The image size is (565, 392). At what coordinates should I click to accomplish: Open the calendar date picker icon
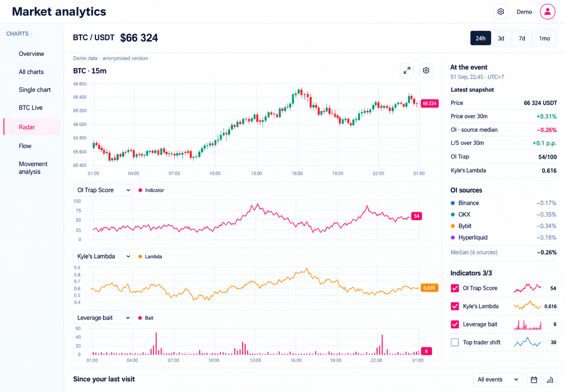(534, 379)
